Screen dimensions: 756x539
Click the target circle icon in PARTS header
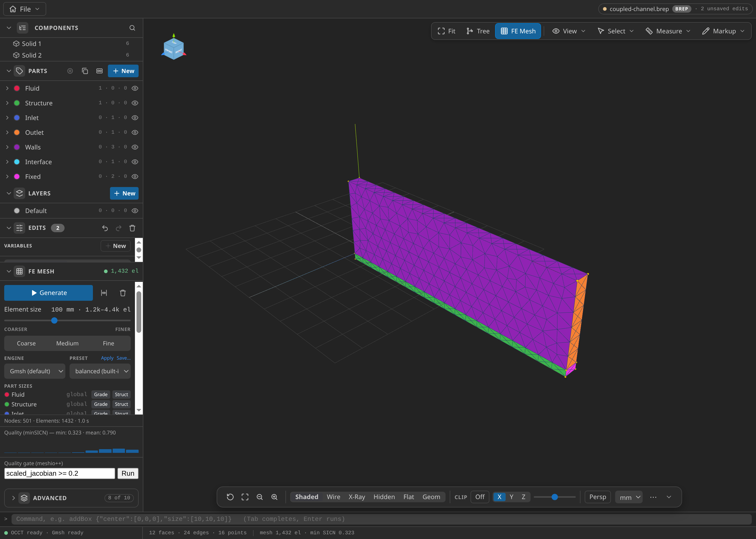coord(70,71)
